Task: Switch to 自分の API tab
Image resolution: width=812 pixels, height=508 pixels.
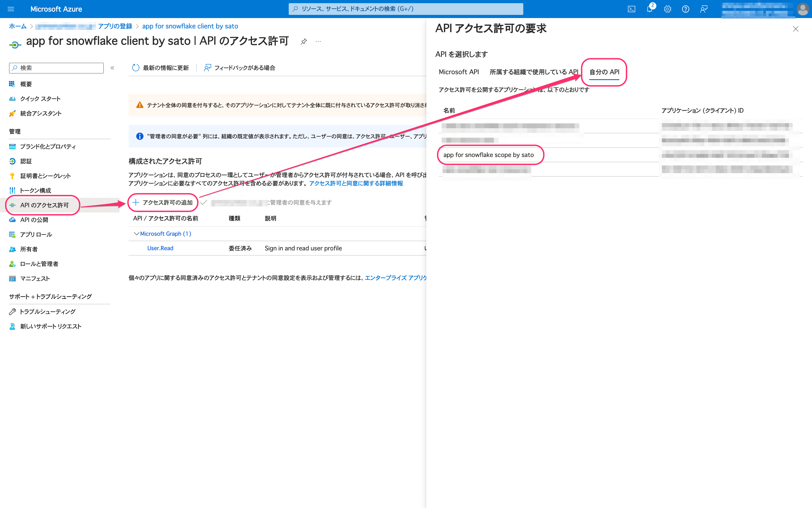Action: pyautogui.click(x=604, y=72)
